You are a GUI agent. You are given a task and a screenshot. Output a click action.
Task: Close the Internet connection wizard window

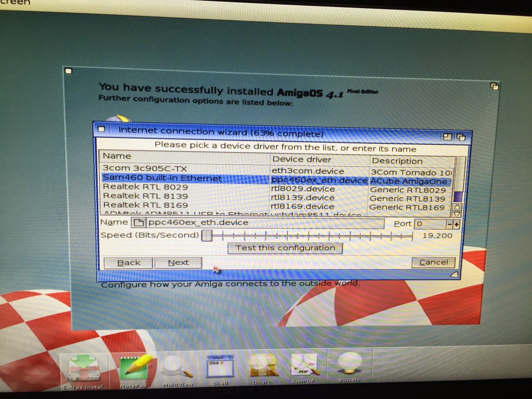point(101,129)
